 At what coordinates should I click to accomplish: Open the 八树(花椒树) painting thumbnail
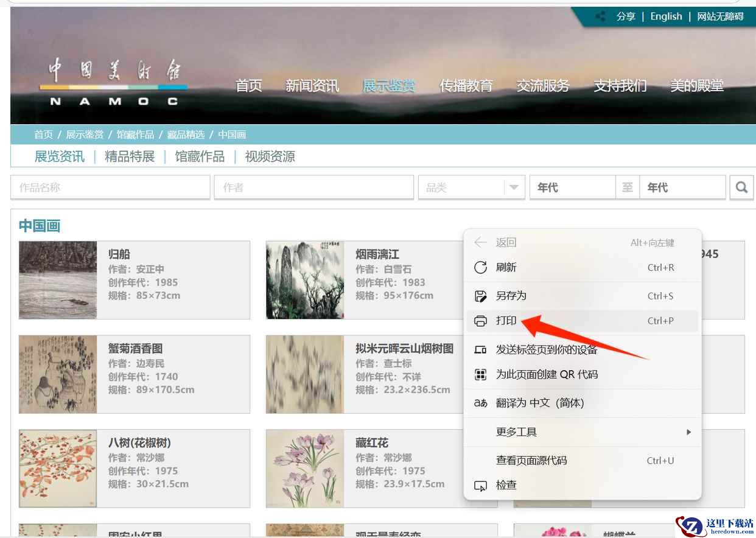coord(58,469)
